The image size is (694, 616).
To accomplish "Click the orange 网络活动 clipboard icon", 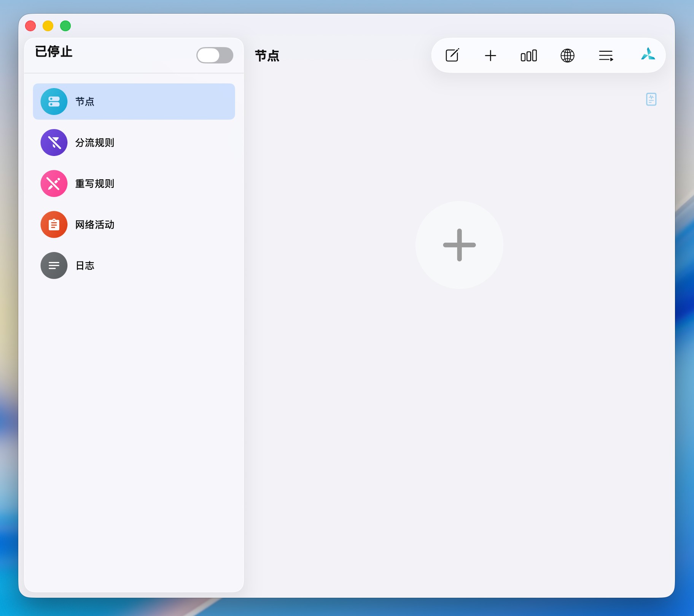I will 54,225.
